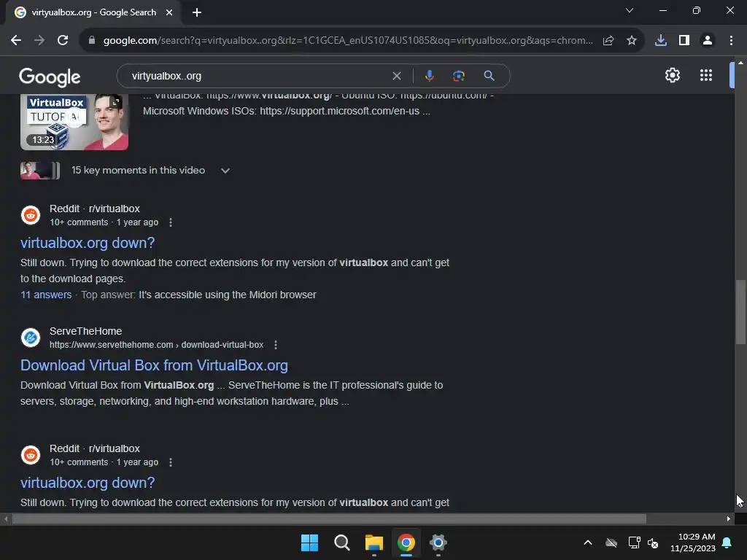Play the VirtualBox tutorial video thumbnail
Viewport: 747px width, 560px height.
coord(74,122)
